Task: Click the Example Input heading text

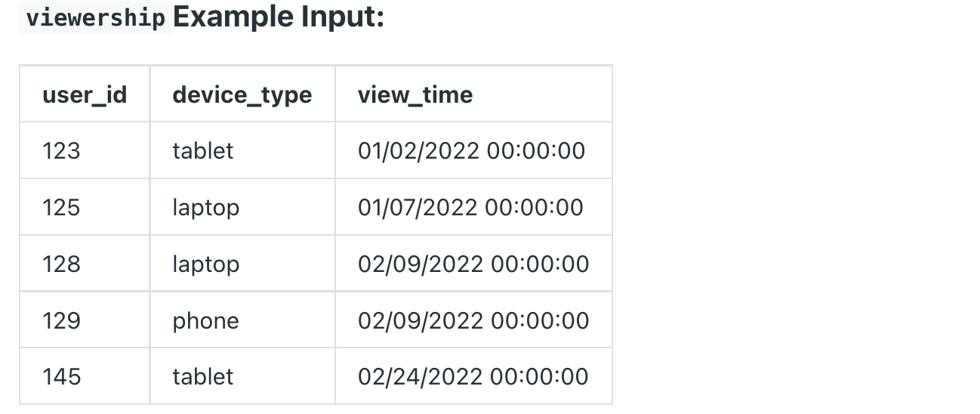Action: pos(279,17)
